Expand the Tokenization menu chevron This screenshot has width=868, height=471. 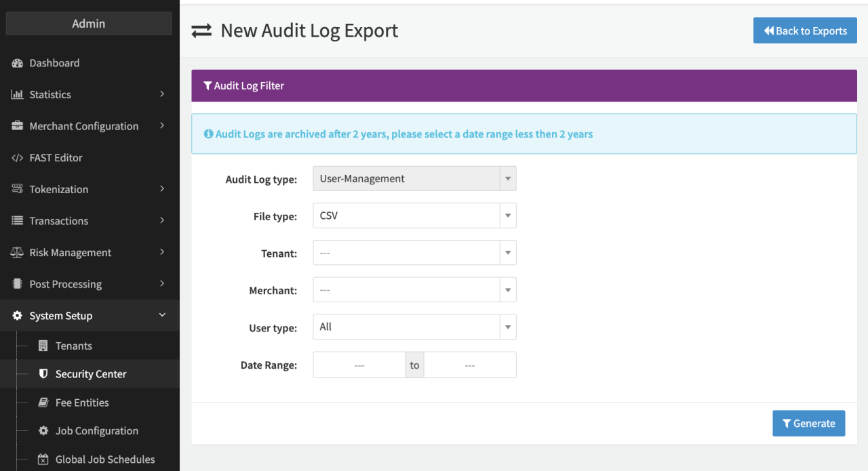(162, 189)
